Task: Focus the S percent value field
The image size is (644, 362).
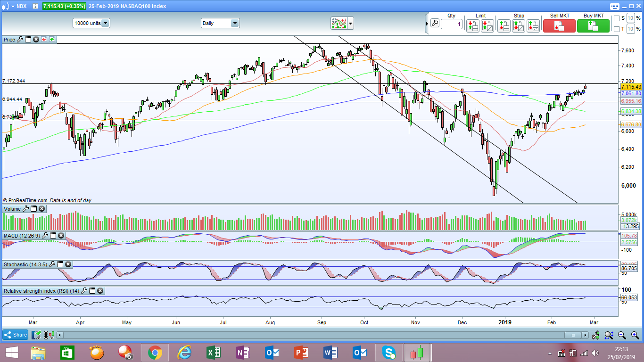Action: click(630, 18)
